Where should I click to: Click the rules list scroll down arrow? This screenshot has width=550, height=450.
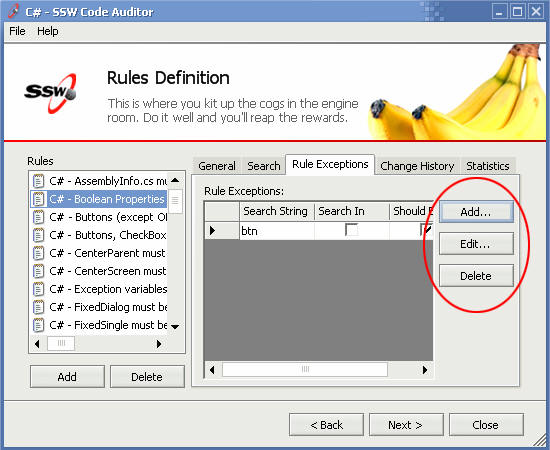coord(175,326)
